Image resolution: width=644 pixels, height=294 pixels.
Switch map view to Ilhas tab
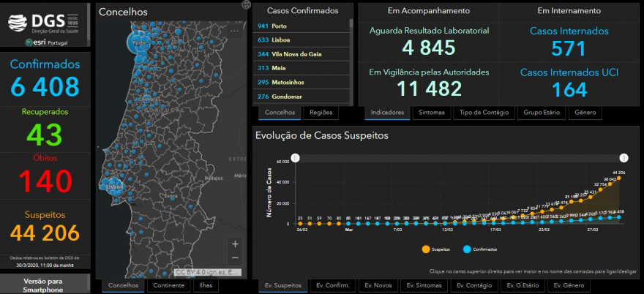point(206,285)
